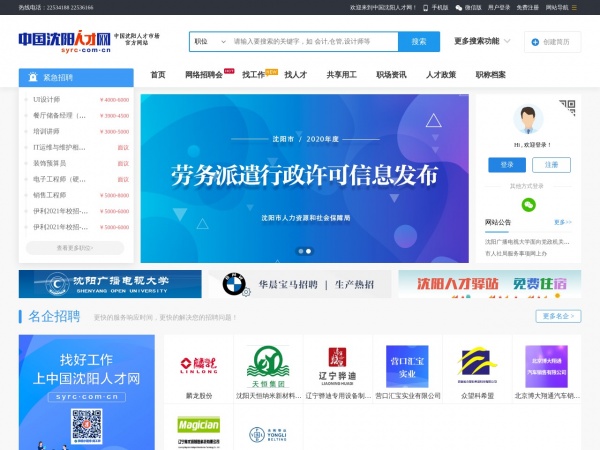The image size is (600, 450).
Task: Open the 网站导航 hamburger menu icon
Action: click(x=574, y=8)
